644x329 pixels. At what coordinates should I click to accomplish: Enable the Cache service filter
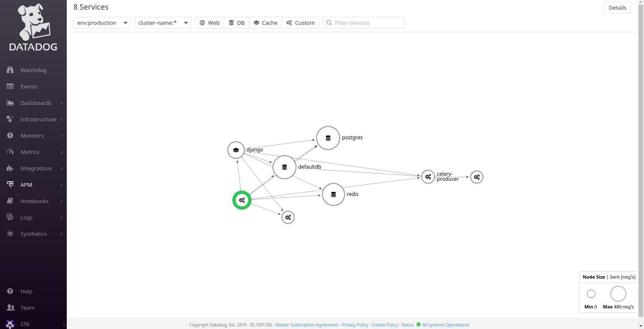pos(265,22)
